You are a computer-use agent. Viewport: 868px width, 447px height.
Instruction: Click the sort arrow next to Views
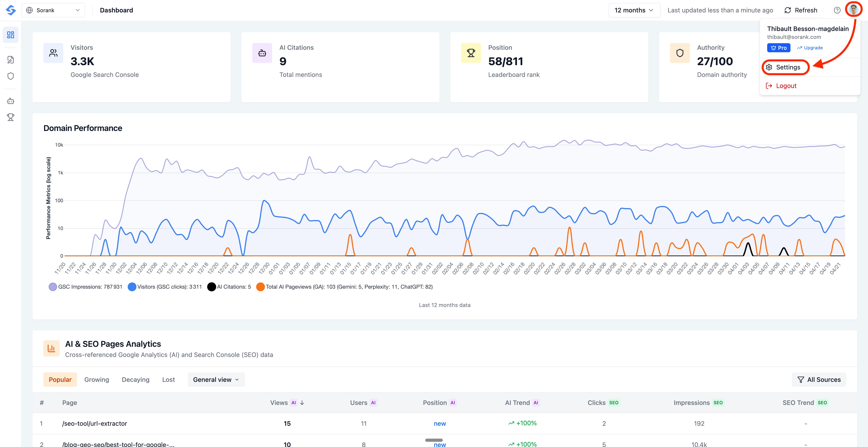point(302,402)
